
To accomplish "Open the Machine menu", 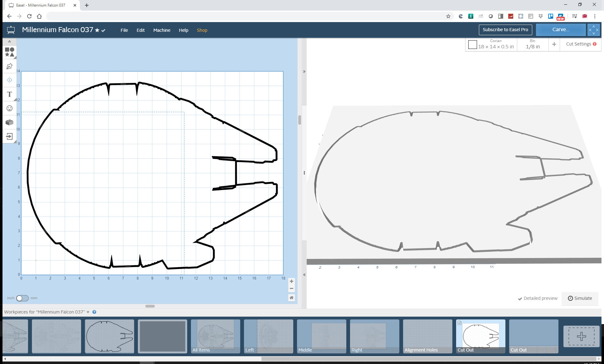I will tap(162, 30).
